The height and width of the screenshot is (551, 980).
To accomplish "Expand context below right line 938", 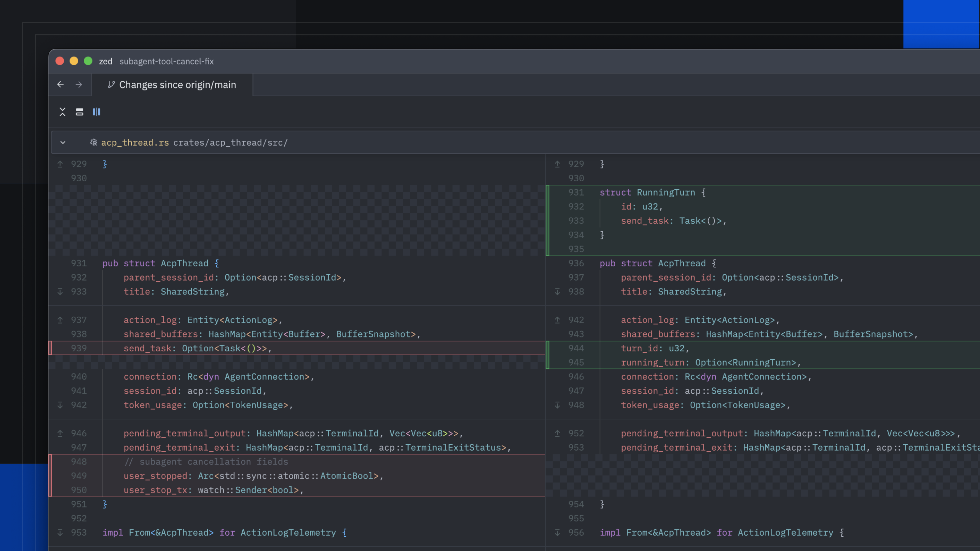I will point(557,292).
